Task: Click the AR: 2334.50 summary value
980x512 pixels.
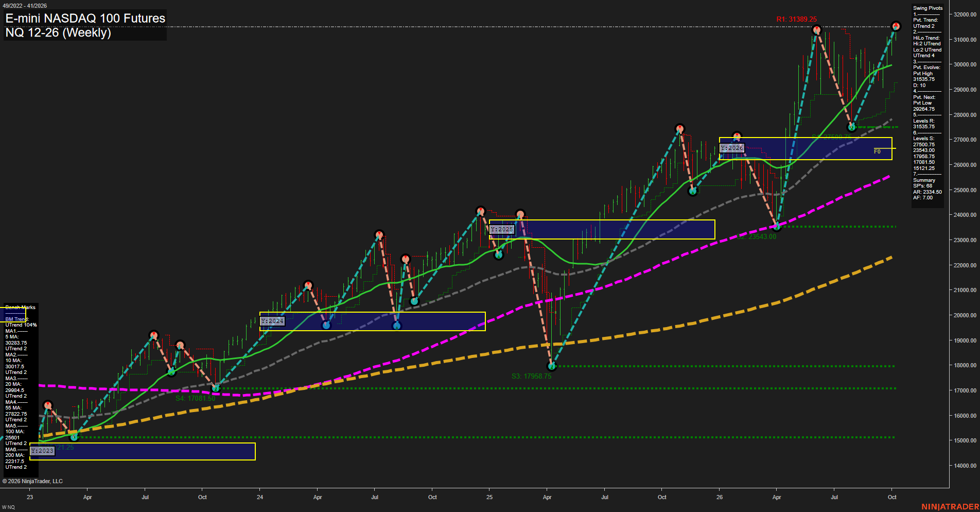Action: [927, 192]
